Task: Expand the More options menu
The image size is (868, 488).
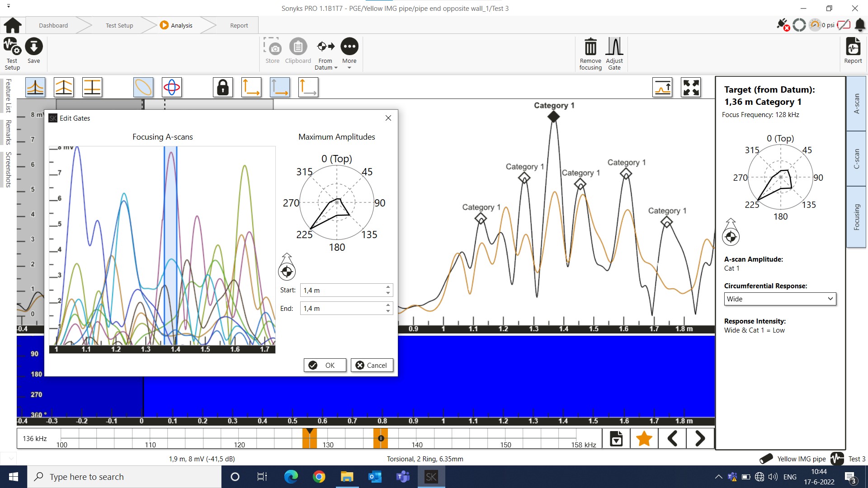Action: (349, 47)
